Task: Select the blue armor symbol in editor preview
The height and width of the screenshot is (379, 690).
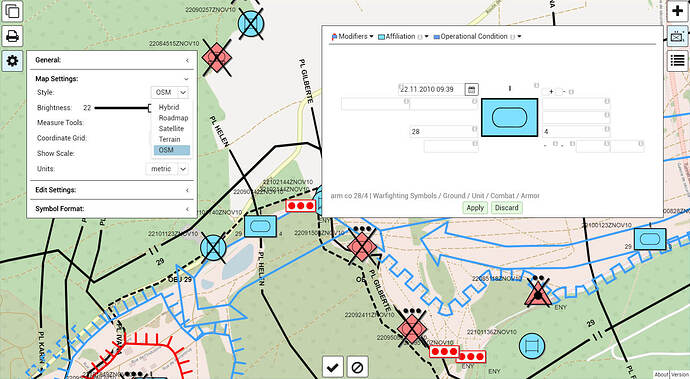Action: coord(510,118)
